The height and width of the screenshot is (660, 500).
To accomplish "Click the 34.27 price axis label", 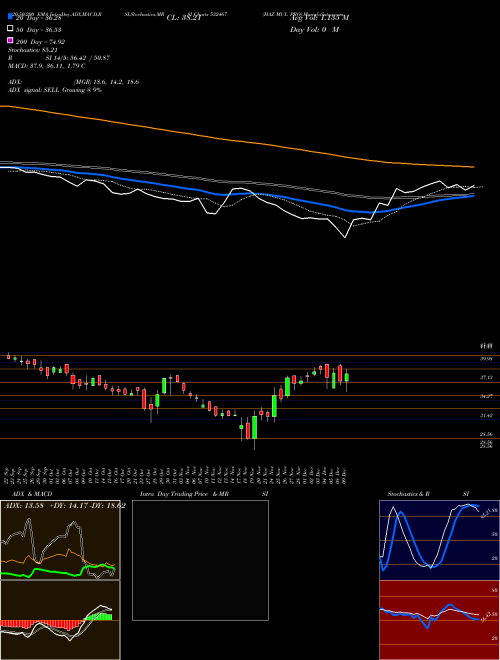I will (x=487, y=396).
